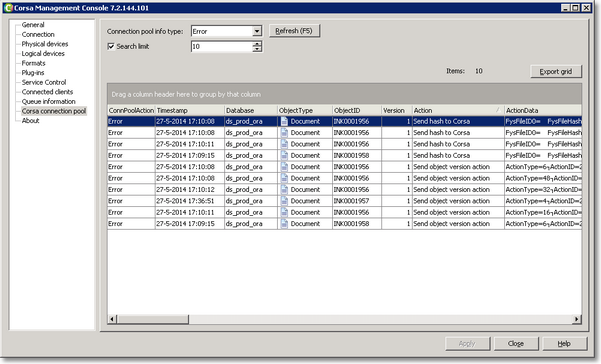Click ObjectID INK0001957 cell
601x364 pixels.
[356, 201]
